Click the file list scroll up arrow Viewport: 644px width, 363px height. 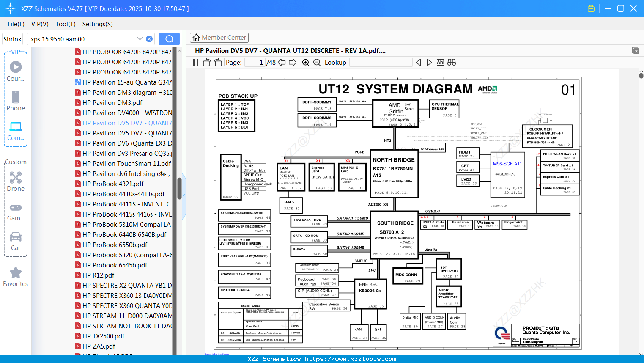(179, 51)
